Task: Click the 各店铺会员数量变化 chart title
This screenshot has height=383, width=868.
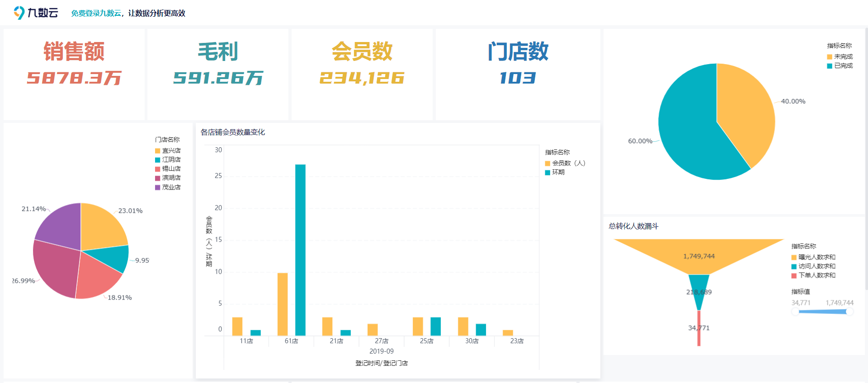Action: coord(233,132)
